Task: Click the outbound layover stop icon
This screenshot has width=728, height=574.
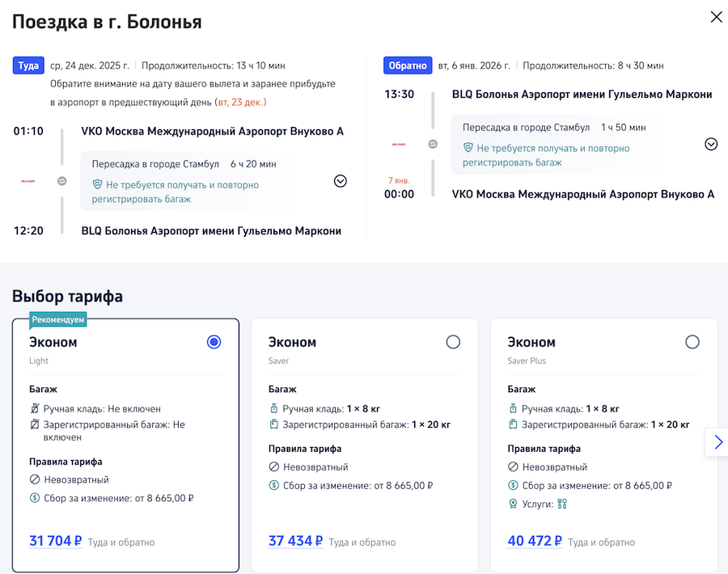Action: pos(62,181)
